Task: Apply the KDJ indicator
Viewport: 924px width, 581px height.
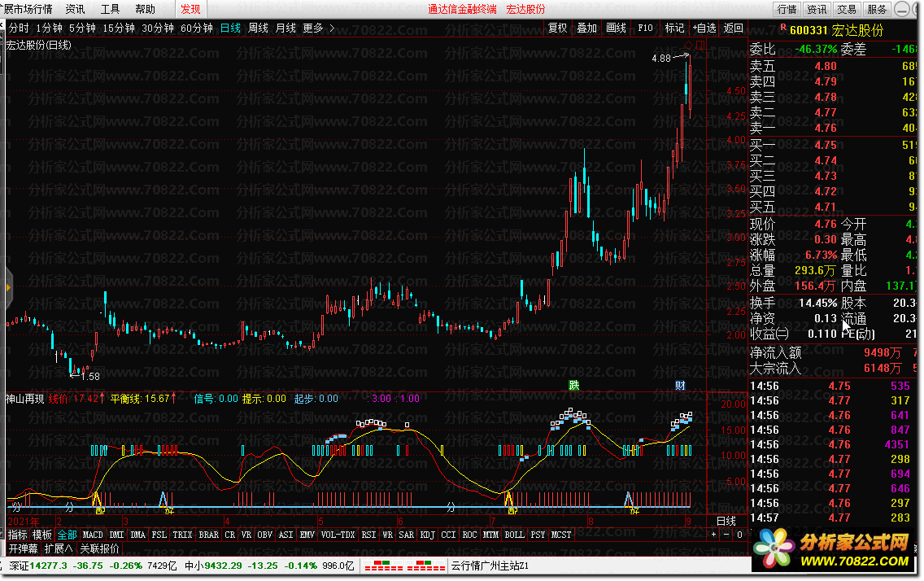Action: 427,535
